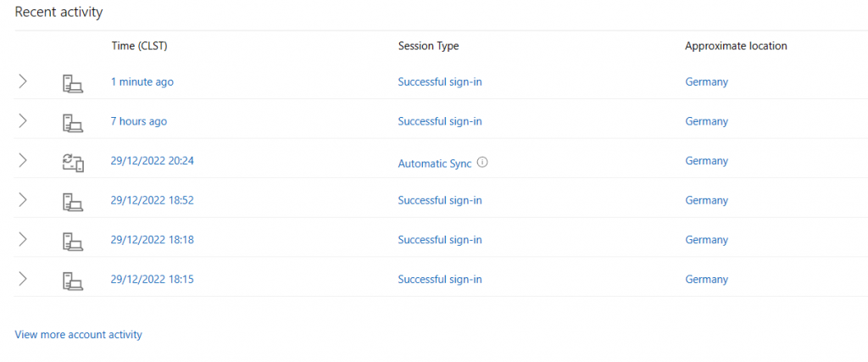Expand the 7 hours ago activity row
The height and width of the screenshot is (362, 868).
[x=23, y=121]
